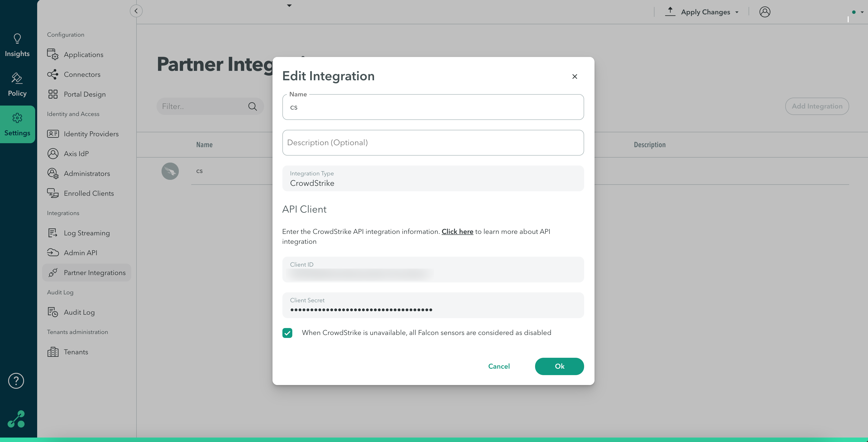
Task: Uncheck Falcon sensors considered disabled checkbox
Action: click(x=287, y=333)
